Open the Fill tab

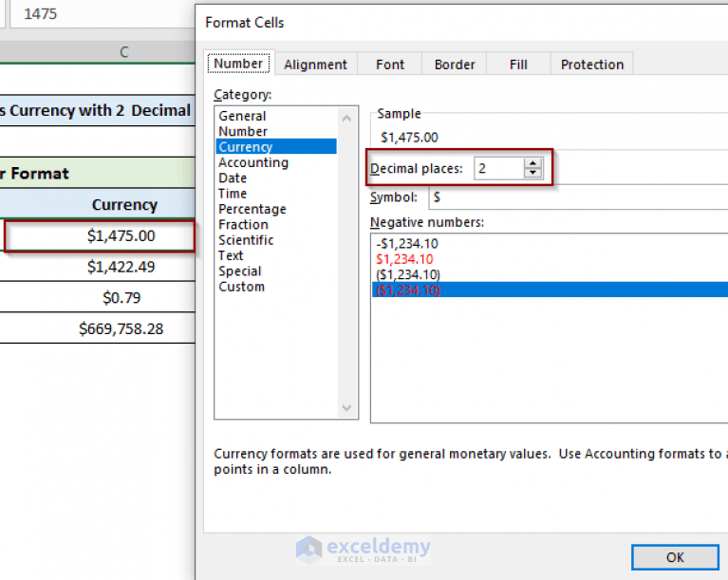click(x=518, y=65)
